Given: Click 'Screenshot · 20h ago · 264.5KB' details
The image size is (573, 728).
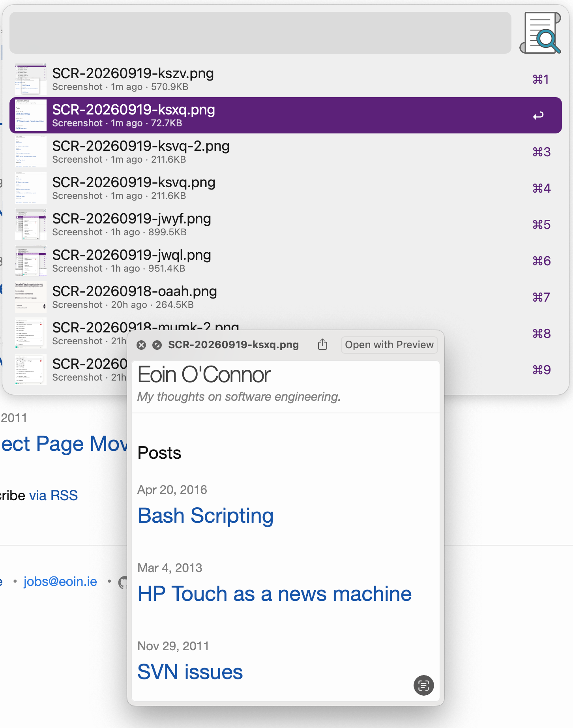Looking at the screenshot, I should (x=123, y=305).
